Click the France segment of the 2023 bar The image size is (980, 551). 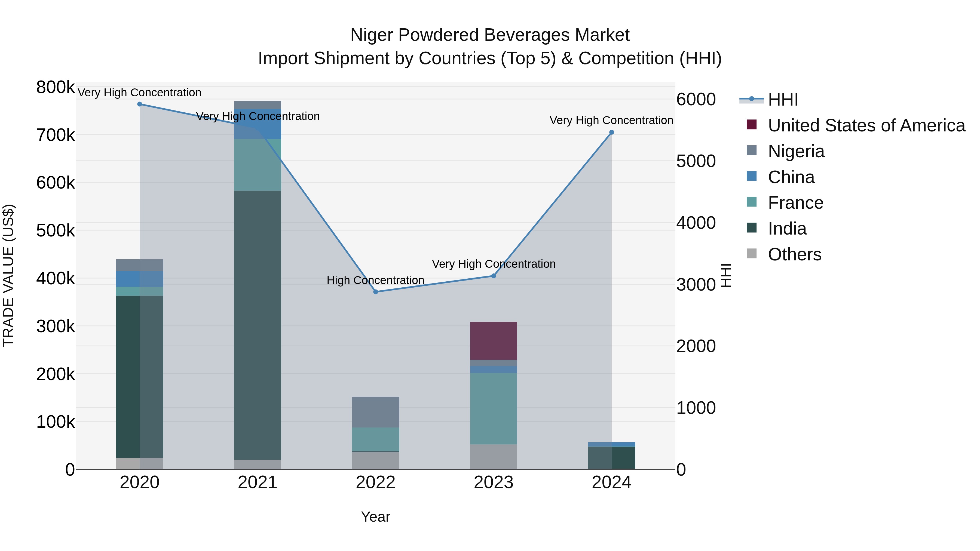click(x=494, y=409)
